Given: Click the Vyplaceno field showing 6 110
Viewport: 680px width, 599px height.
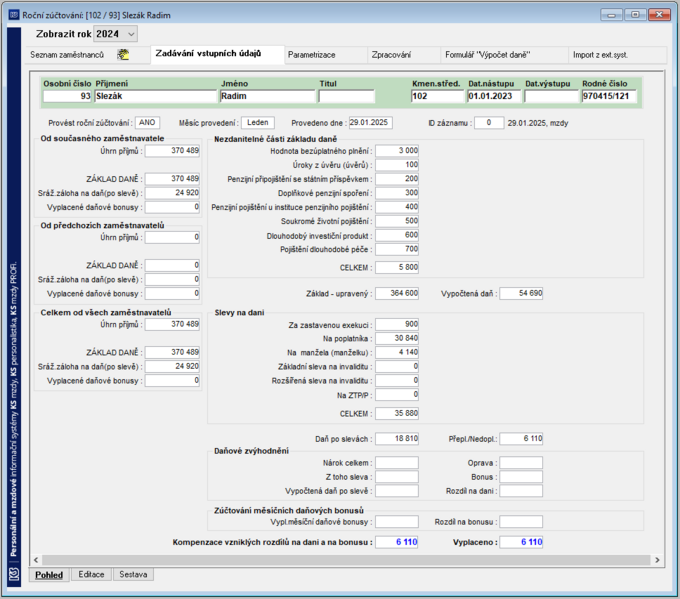Looking at the screenshot, I should coord(521,542).
